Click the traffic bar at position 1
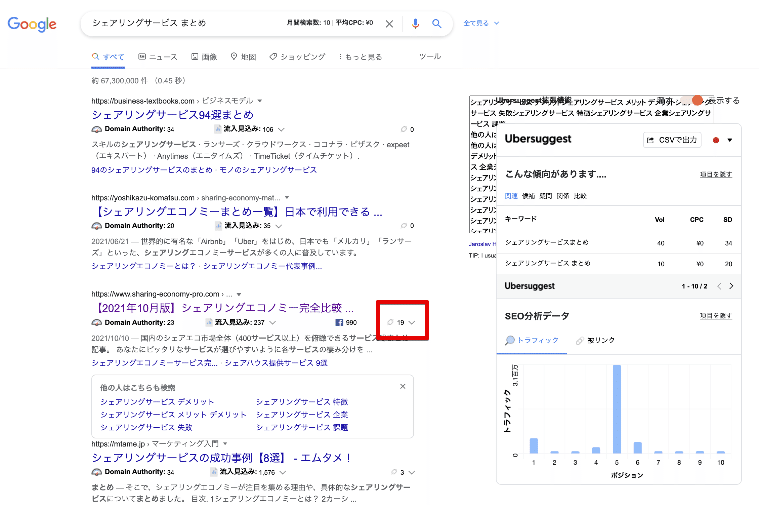The width and height of the screenshot is (759, 505). (x=534, y=446)
